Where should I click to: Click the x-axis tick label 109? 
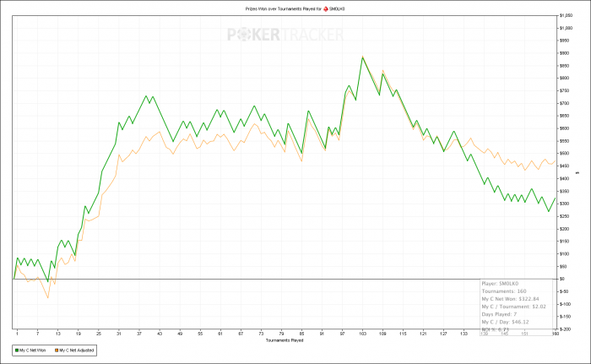click(383, 334)
